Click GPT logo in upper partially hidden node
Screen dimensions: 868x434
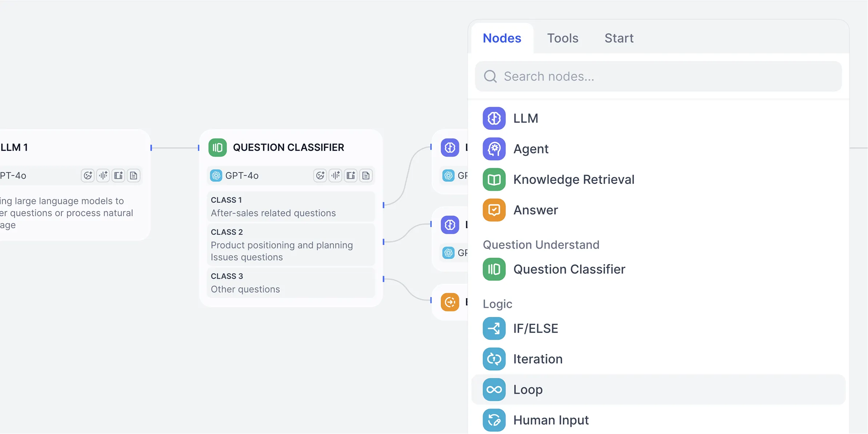click(448, 176)
